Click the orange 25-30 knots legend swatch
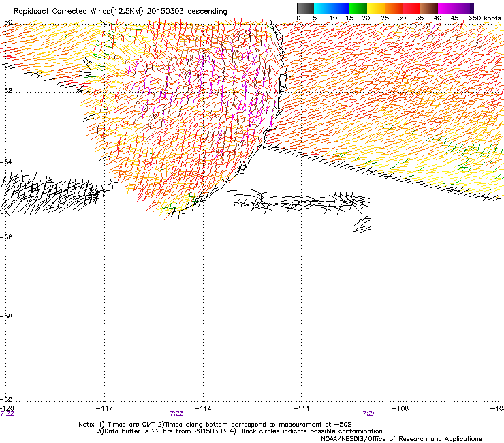 coord(394,8)
